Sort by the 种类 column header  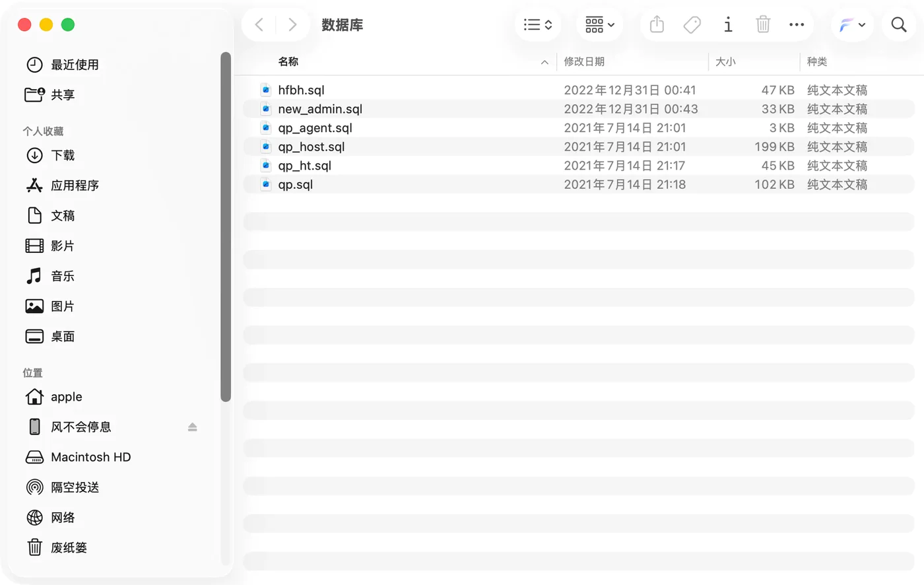tap(817, 61)
